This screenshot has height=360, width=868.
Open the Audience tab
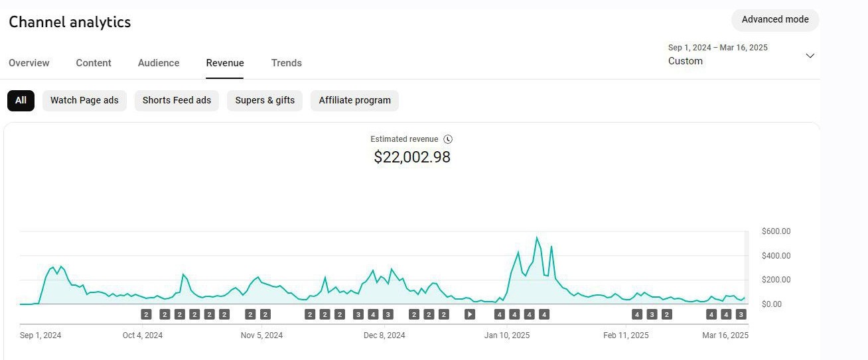(159, 63)
